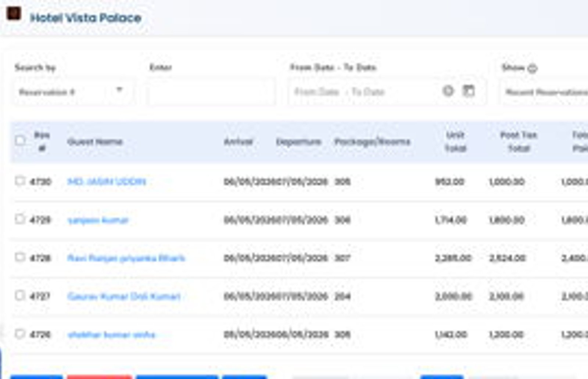The width and height of the screenshot is (588, 379).
Task: Open the guest link for reservation 4729
Action: point(98,220)
